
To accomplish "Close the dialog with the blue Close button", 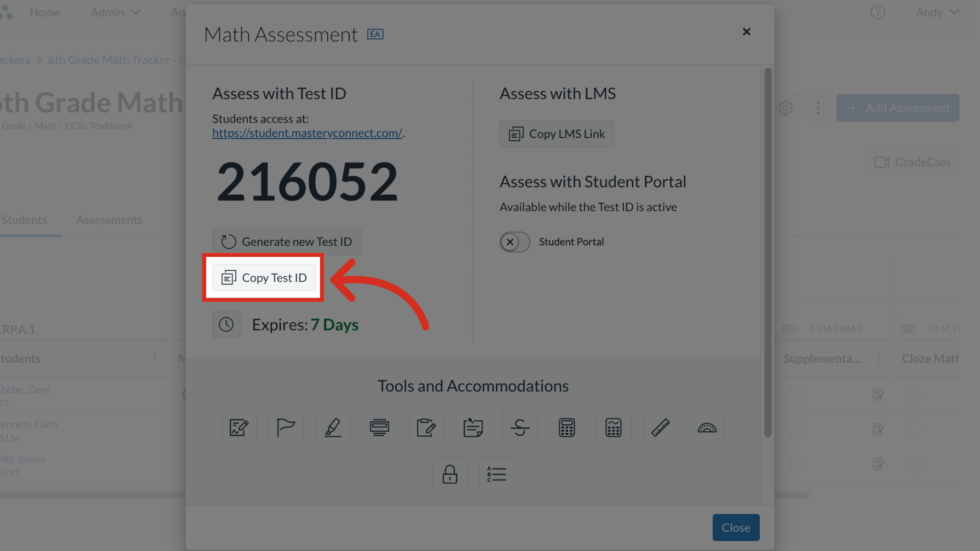I will (736, 527).
